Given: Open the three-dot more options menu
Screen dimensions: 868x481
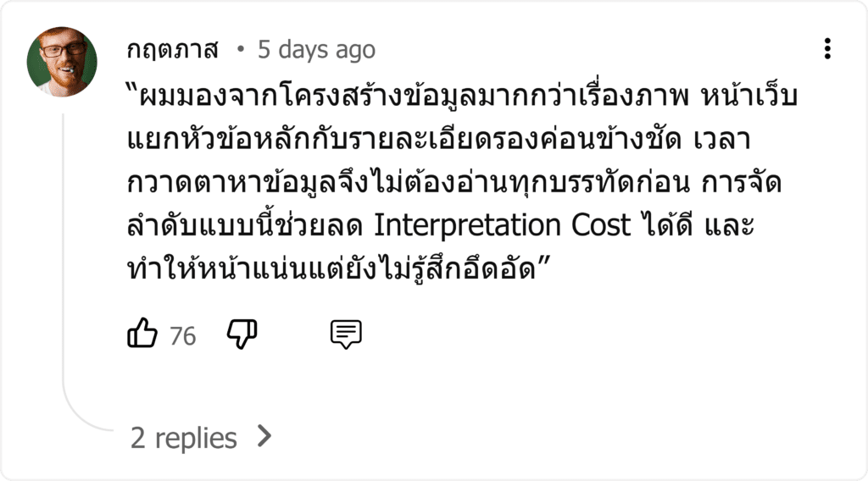Looking at the screenshot, I should click(827, 48).
